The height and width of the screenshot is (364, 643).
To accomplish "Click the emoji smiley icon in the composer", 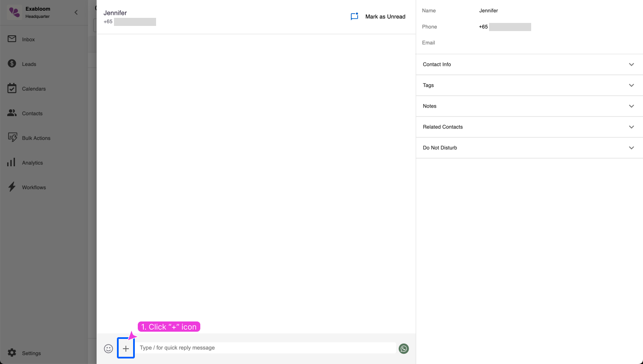I will [x=108, y=348].
